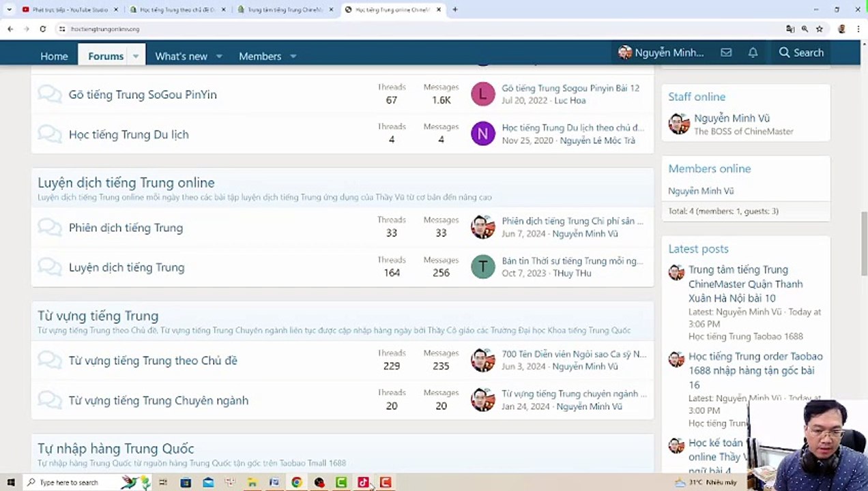Open the purple N avatar of Nguyễn Lê Mộc Trà
868x491 pixels.
click(x=482, y=134)
